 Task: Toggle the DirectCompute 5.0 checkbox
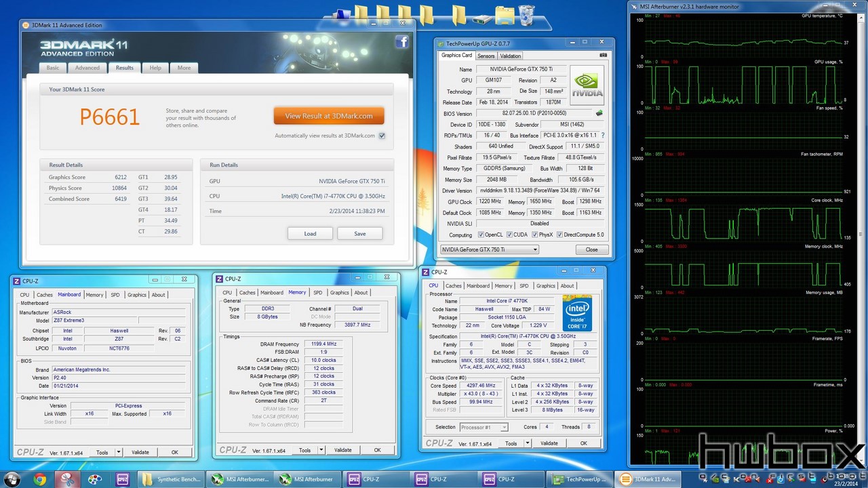(559, 235)
